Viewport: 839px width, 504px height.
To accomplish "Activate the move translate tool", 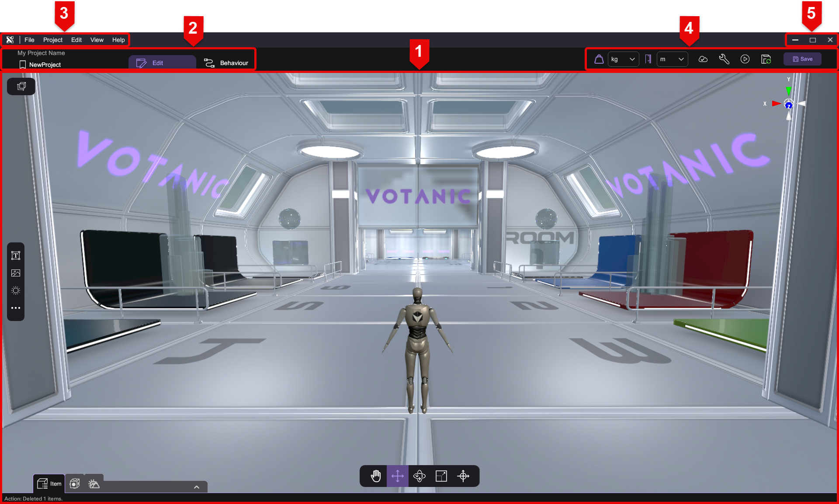I will click(x=398, y=476).
